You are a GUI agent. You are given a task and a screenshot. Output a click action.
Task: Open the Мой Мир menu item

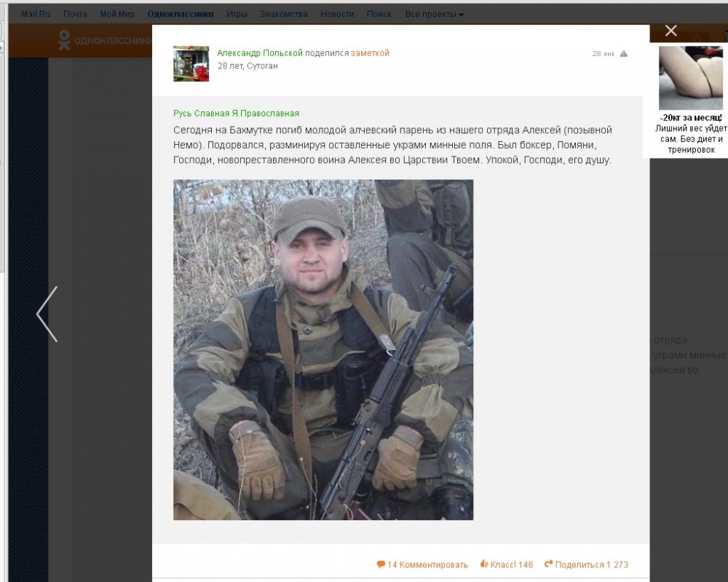coord(117,15)
